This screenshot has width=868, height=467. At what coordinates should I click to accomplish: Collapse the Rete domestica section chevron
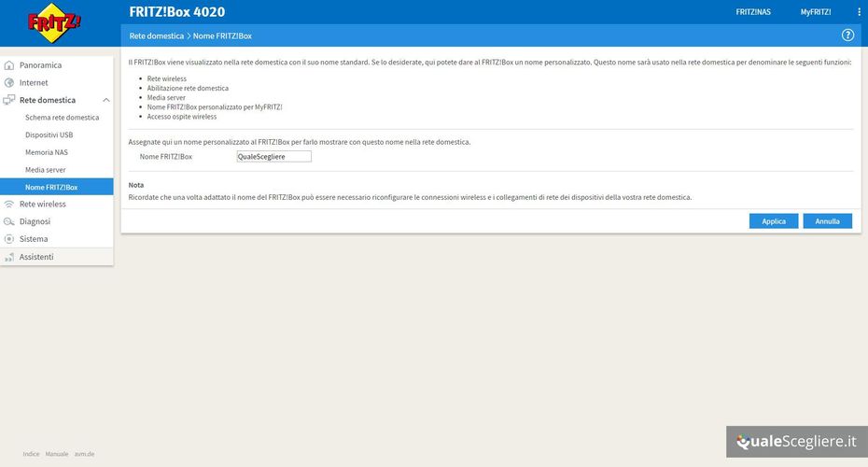pos(105,100)
